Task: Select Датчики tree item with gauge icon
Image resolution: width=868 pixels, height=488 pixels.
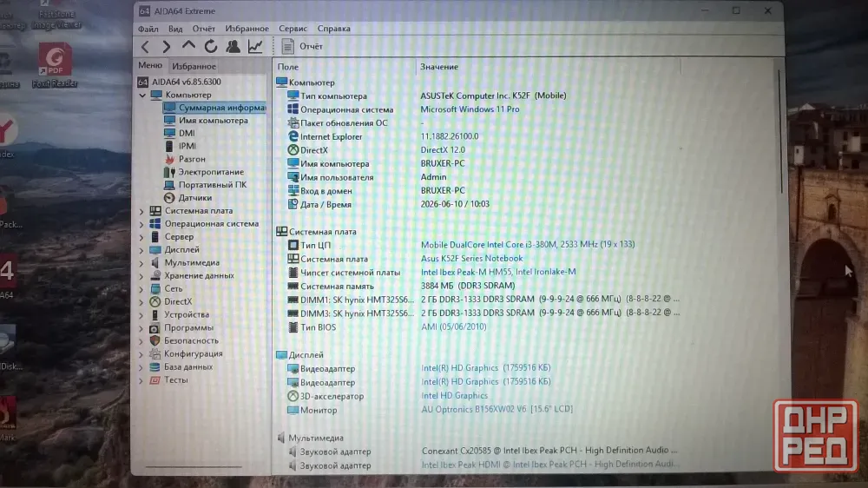Action: click(194, 198)
